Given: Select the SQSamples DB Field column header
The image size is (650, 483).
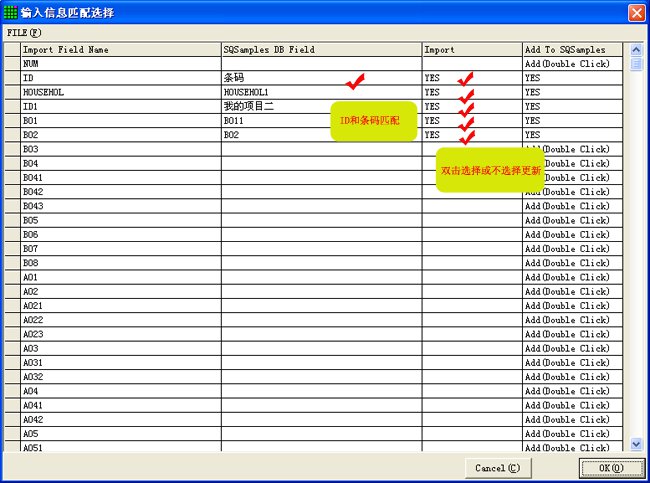Looking at the screenshot, I should [x=320, y=49].
